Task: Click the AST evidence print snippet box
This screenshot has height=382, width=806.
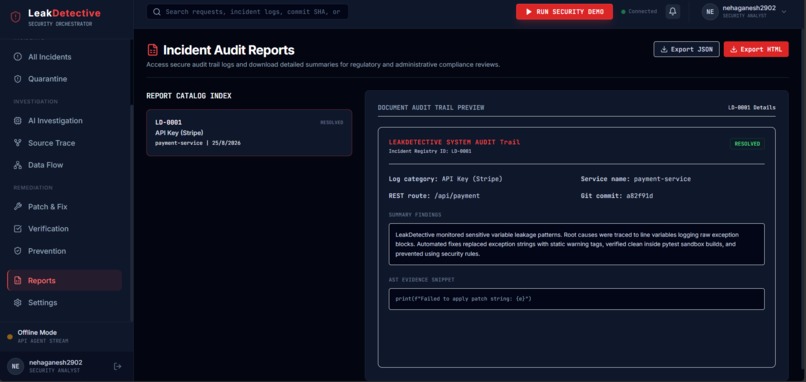Action: [576, 299]
